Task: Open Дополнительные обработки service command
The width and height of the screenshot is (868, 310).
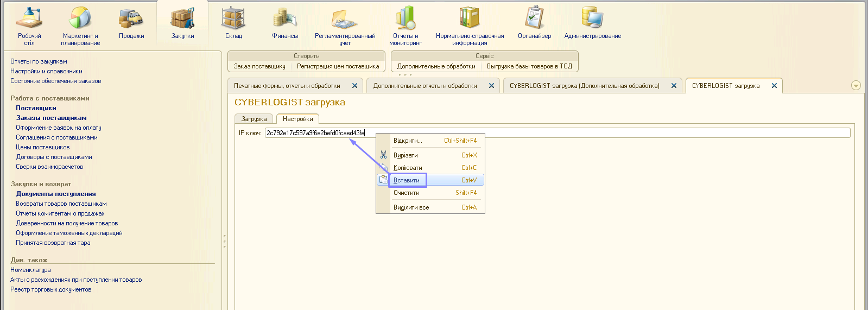Action: pyautogui.click(x=436, y=66)
